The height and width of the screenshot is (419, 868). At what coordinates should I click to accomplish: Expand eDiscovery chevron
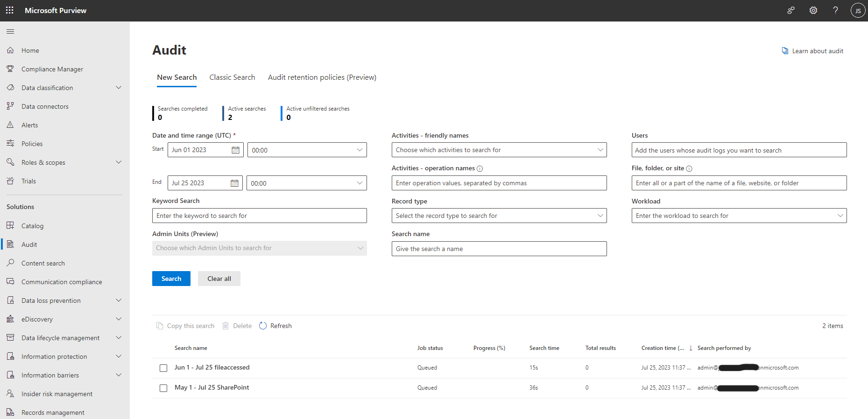pyautogui.click(x=119, y=319)
